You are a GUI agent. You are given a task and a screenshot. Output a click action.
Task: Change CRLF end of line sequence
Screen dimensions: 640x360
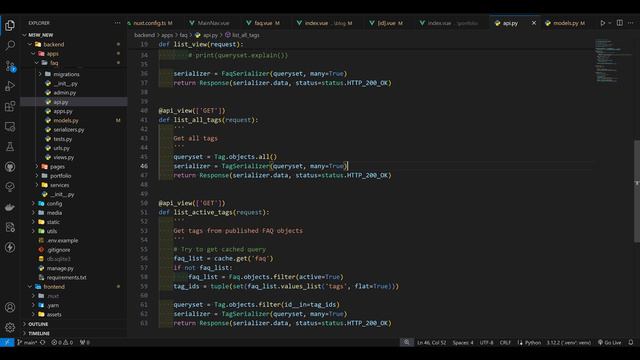[x=505, y=342]
